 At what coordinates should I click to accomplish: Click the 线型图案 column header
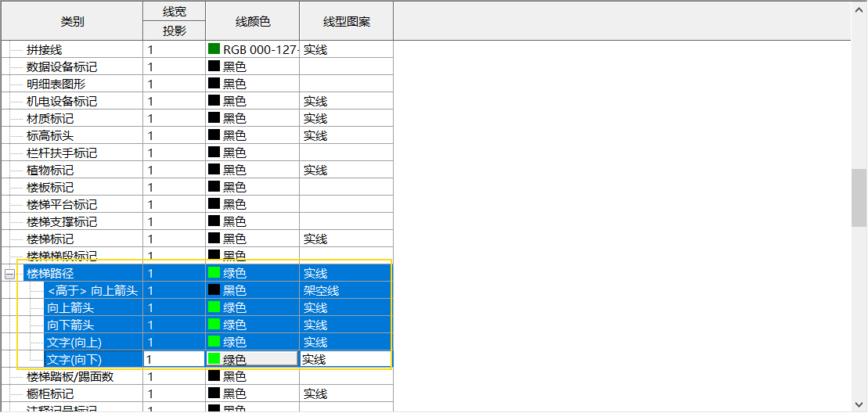pyautogui.click(x=346, y=21)
